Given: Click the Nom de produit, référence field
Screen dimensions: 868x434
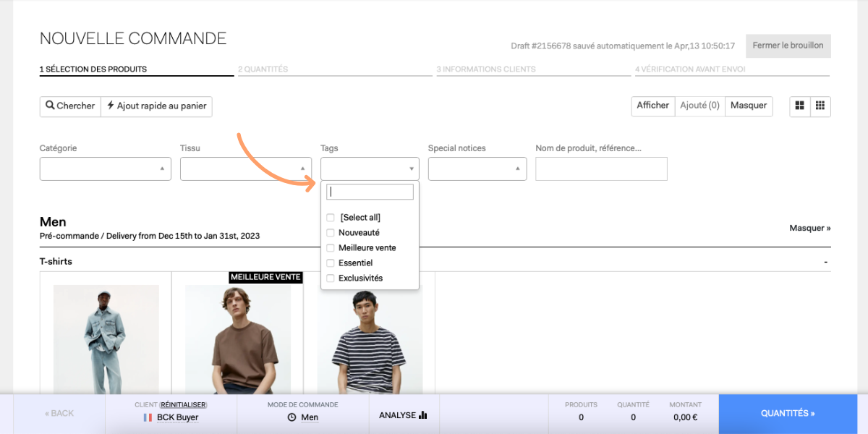Looking at the screenshot, I should click(x=601, y=169).
